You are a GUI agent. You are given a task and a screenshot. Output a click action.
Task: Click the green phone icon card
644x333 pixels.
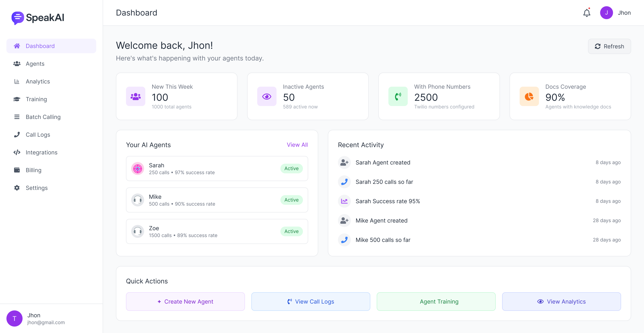point(398,96)
